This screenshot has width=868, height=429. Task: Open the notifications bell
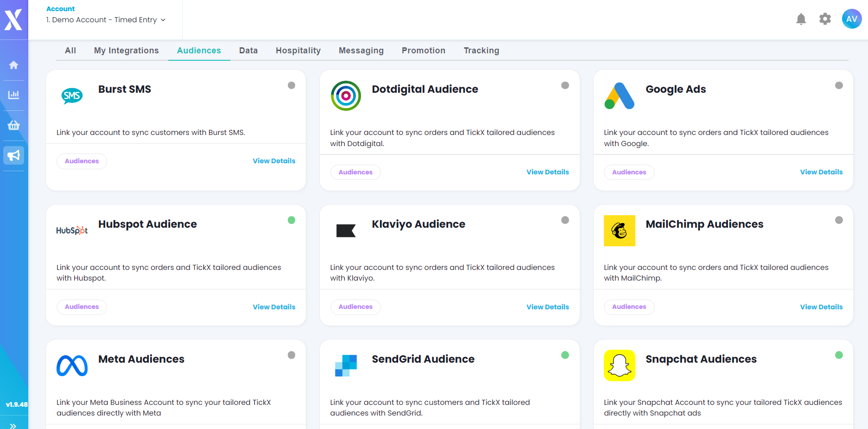coord(801,19)
